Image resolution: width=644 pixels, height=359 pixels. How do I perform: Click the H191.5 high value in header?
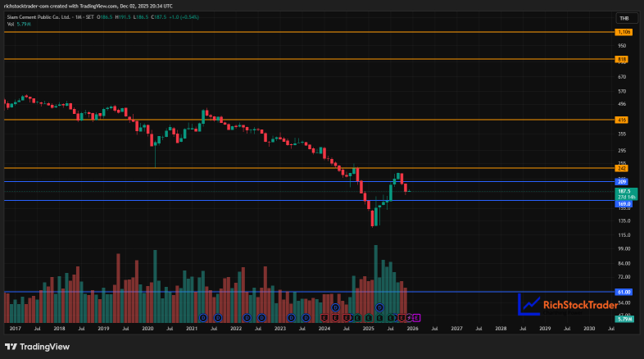point(123,17)
